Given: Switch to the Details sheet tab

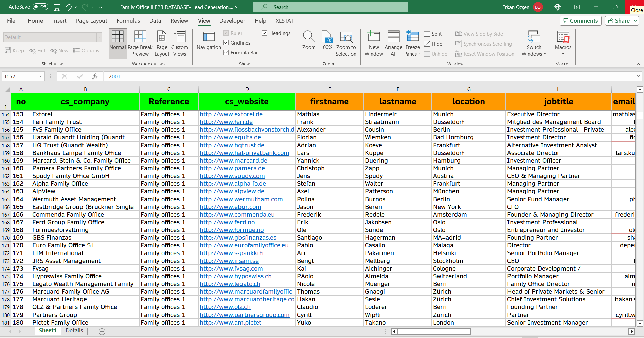Looking at the screenshot, I should [74, 331].
